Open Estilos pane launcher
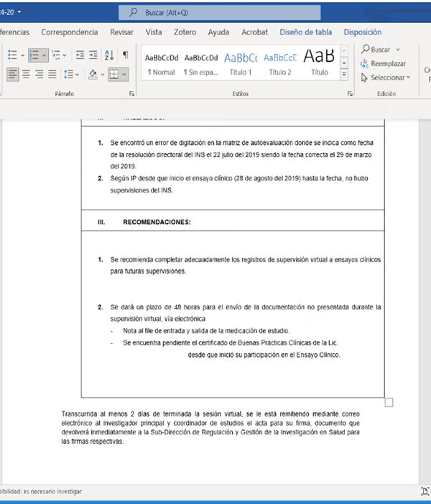 point(350,93)
